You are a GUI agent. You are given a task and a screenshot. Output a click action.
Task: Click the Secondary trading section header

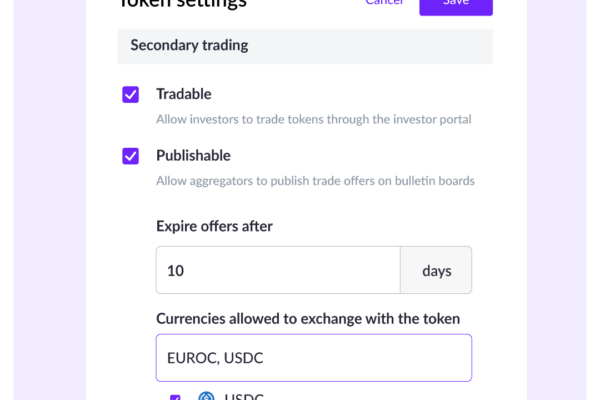click(x=305, y=46)
